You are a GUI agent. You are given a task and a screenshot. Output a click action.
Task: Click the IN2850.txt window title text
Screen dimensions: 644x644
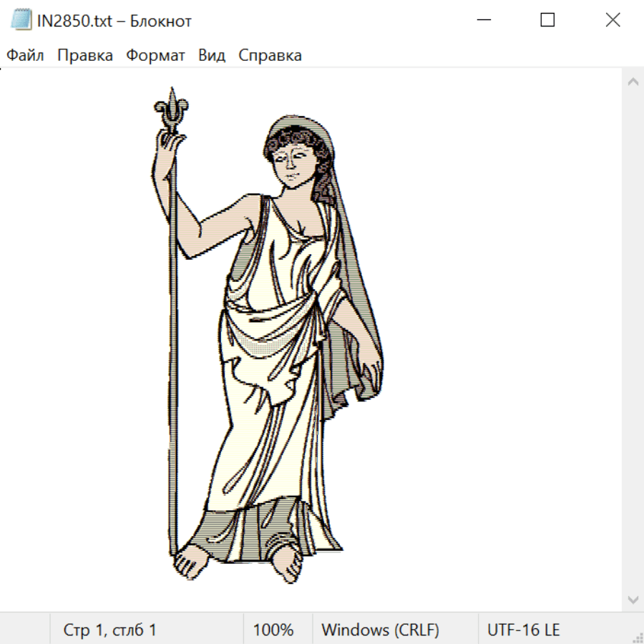[x=114, y=21]
